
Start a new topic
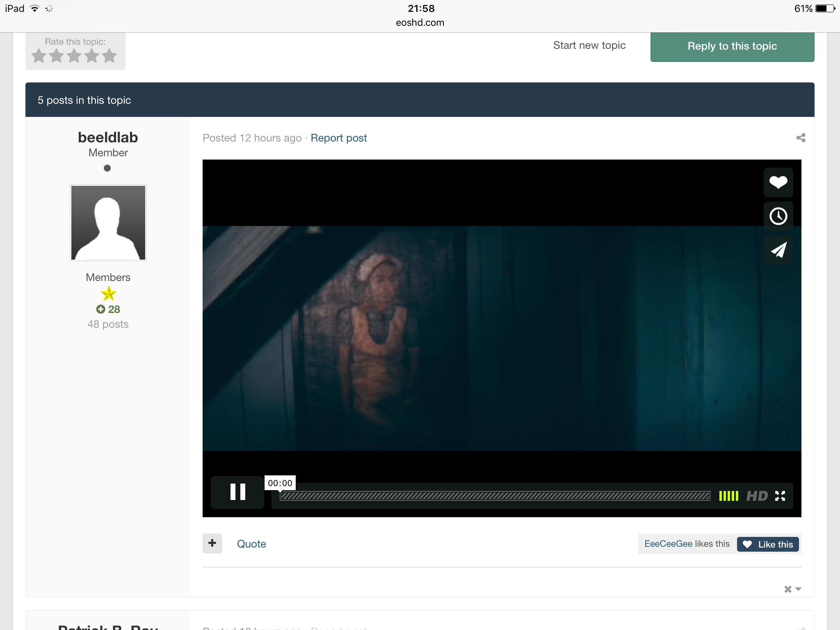tap(589, 46)
